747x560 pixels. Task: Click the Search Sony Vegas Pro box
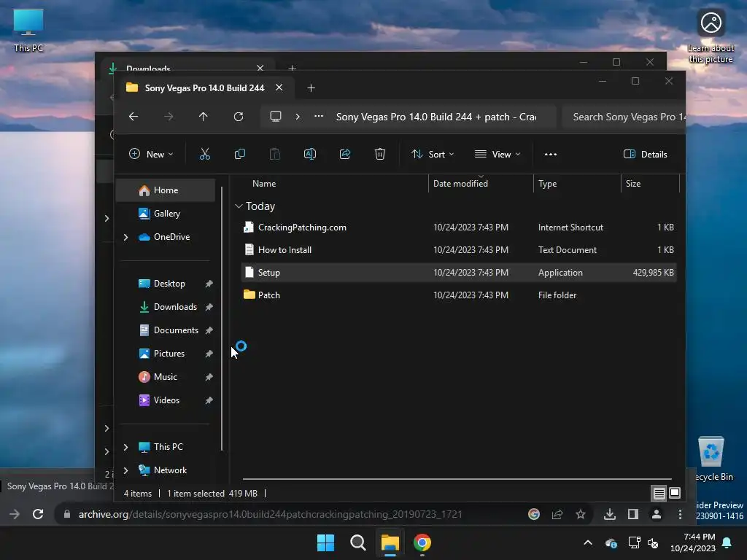[x=624, y=117]
